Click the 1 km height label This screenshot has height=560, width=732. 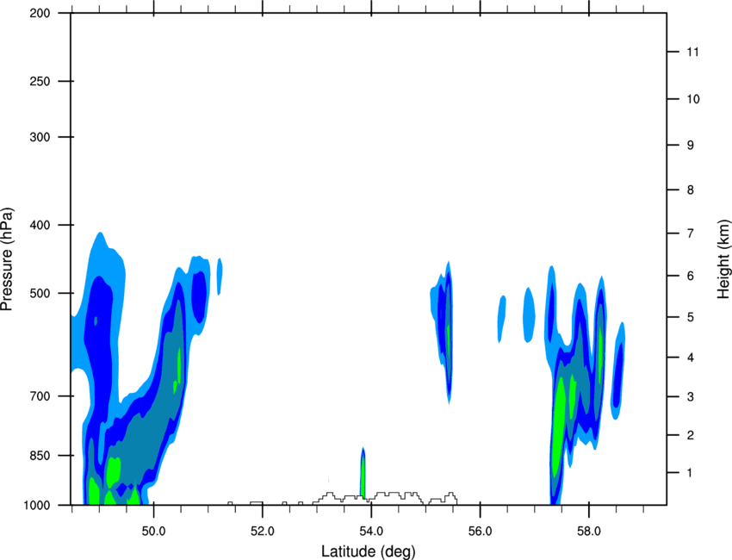[x=691, y=473]
